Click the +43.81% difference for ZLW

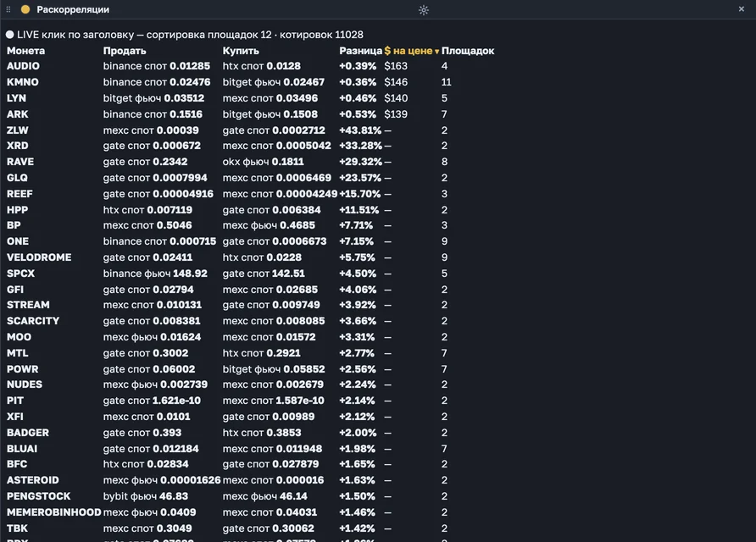pos(360,130)
